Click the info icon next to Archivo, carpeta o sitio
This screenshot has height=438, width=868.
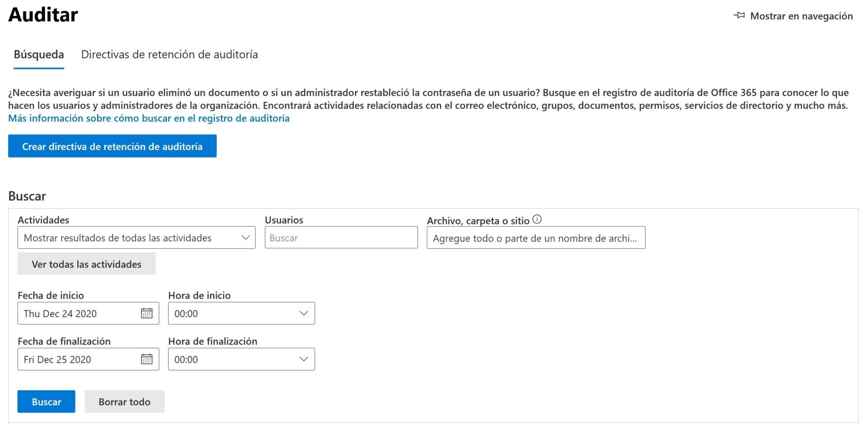[x=538, y=219]
